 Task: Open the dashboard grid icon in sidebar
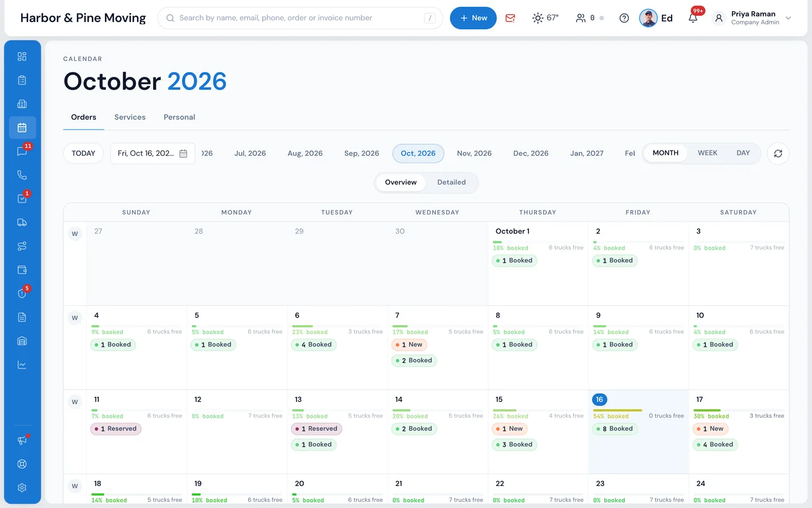(x=22, y=56)
